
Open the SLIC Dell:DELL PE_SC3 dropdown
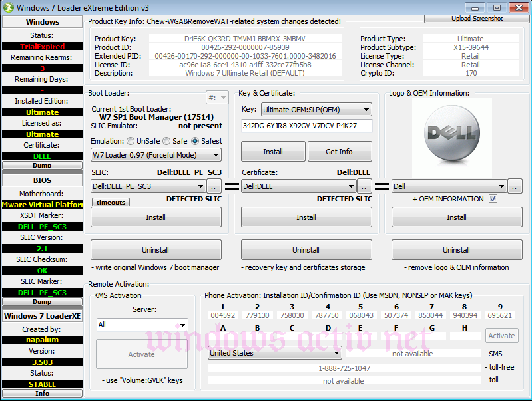(x=148, y=186)
